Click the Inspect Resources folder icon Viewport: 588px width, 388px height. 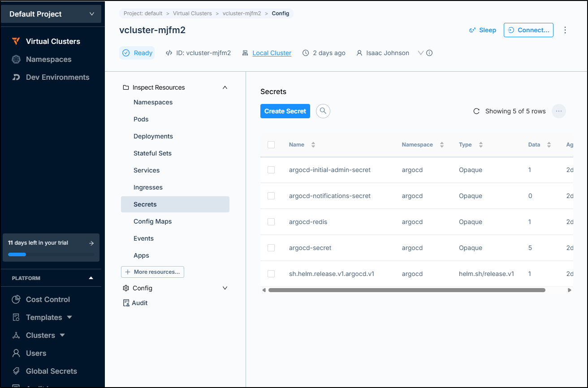pyautogui.click(x=126, y=87)
